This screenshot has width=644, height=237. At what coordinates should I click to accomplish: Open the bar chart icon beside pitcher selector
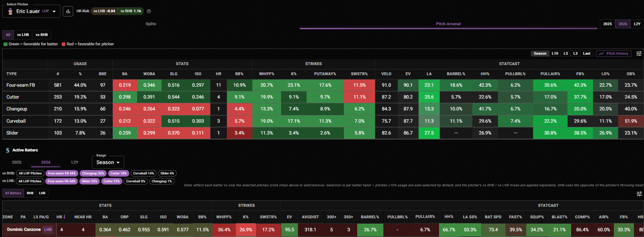[68, 11]
